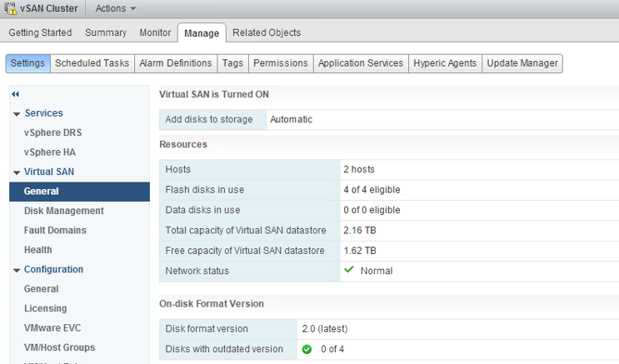619x364 pixels.
Task: Click the green Network status checkmark
Action: click(349, 270)
